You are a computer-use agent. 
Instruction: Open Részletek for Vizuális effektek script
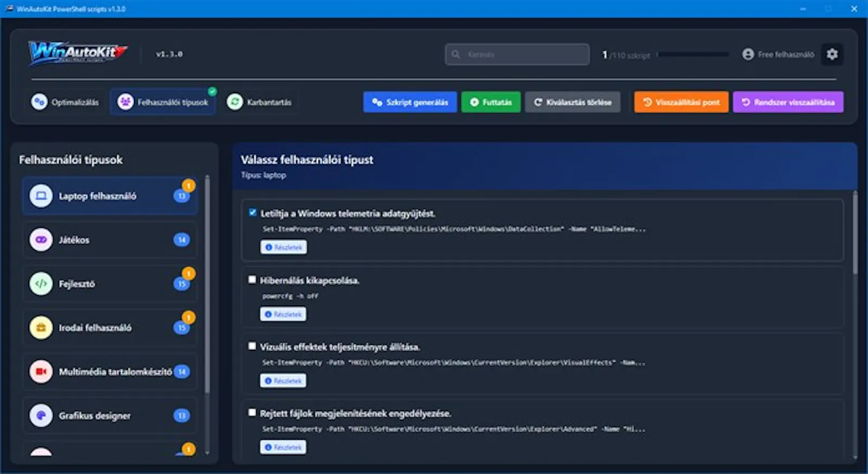283,381
